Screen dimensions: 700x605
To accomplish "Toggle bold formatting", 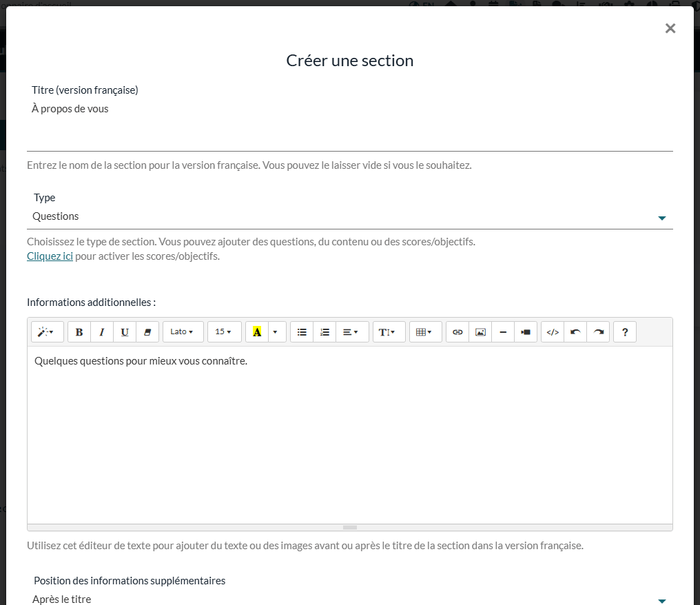I will click(x=79, y=331).
